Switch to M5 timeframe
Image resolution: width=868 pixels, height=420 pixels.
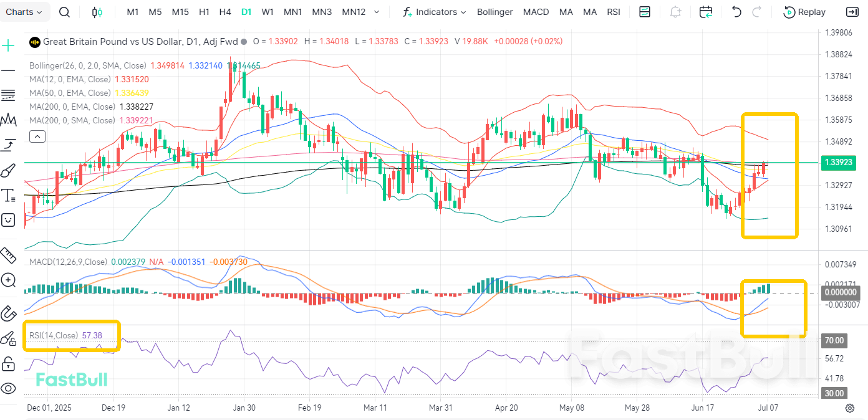[x=155, y=12]
